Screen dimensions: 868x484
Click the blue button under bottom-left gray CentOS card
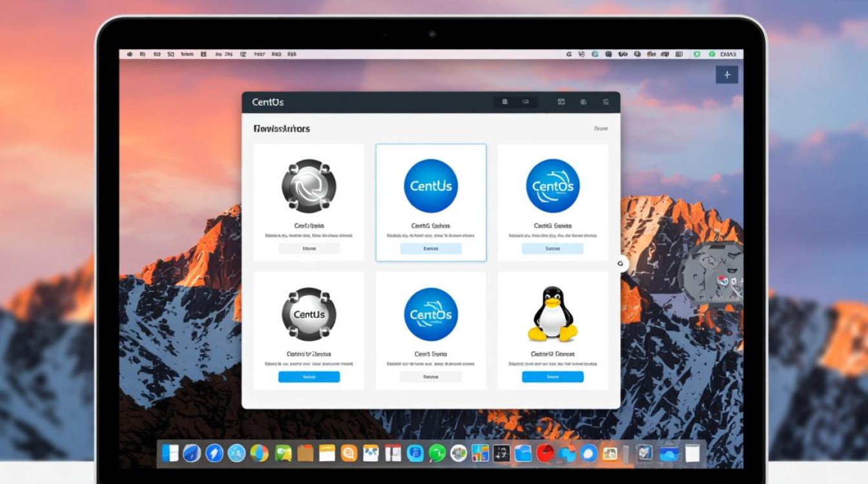(x=309, y=377)
